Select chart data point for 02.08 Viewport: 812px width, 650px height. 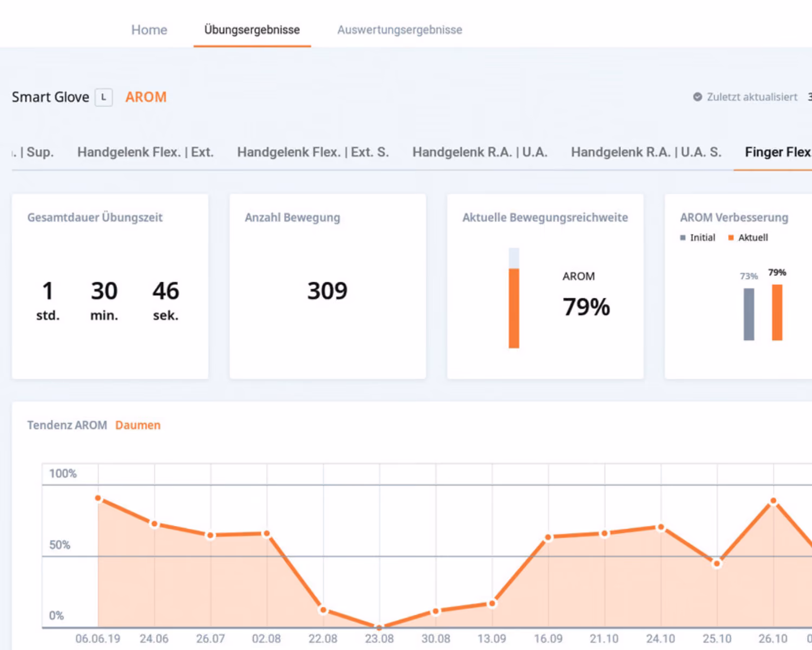click(x=266, y=534)
